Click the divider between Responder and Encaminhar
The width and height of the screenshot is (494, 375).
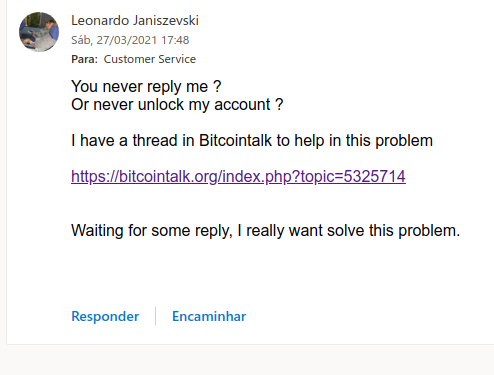[155, 316]
